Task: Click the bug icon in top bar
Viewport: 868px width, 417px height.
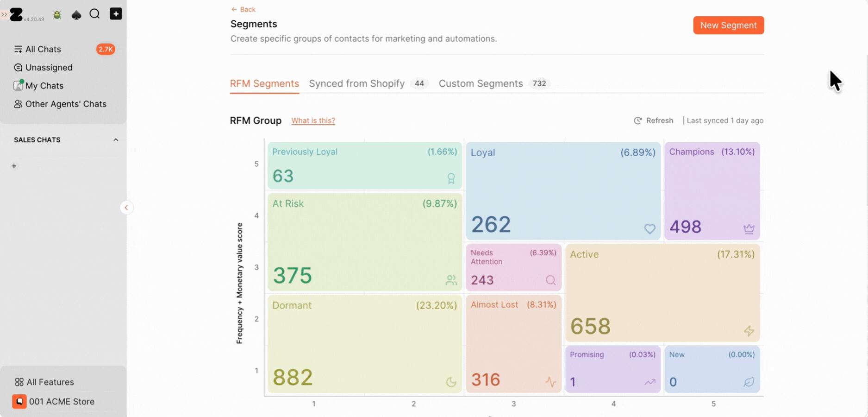Action: point(57,15)
